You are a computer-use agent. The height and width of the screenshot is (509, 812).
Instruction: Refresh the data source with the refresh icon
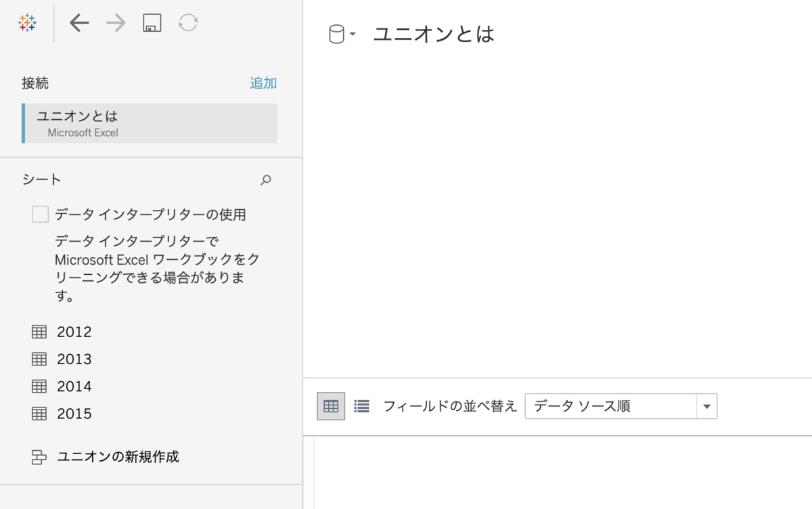187,22
